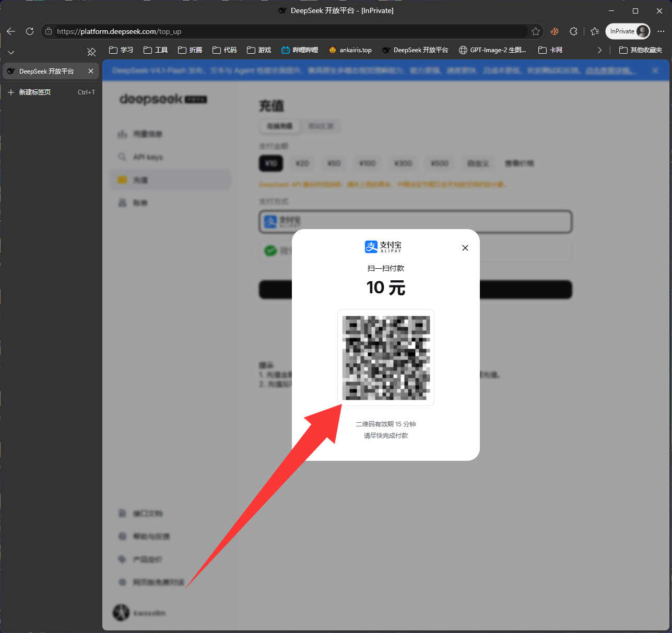Open 其他收藏夹 folder
Screen dimensions: 672x633
[641, 50]
